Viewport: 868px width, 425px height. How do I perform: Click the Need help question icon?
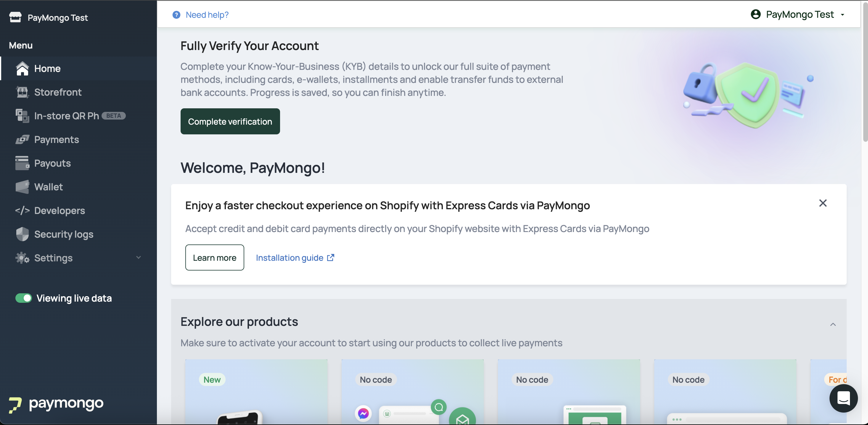click(176, 15)
